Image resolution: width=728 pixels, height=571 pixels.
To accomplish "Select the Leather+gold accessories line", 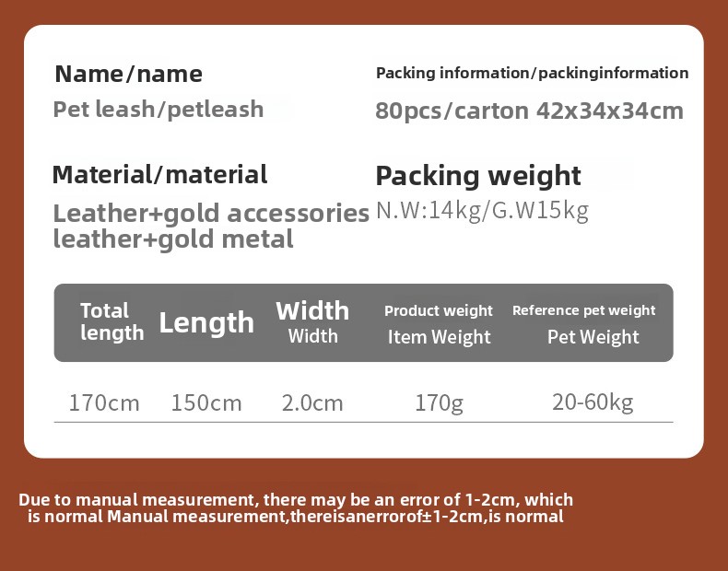I will 211,214.
